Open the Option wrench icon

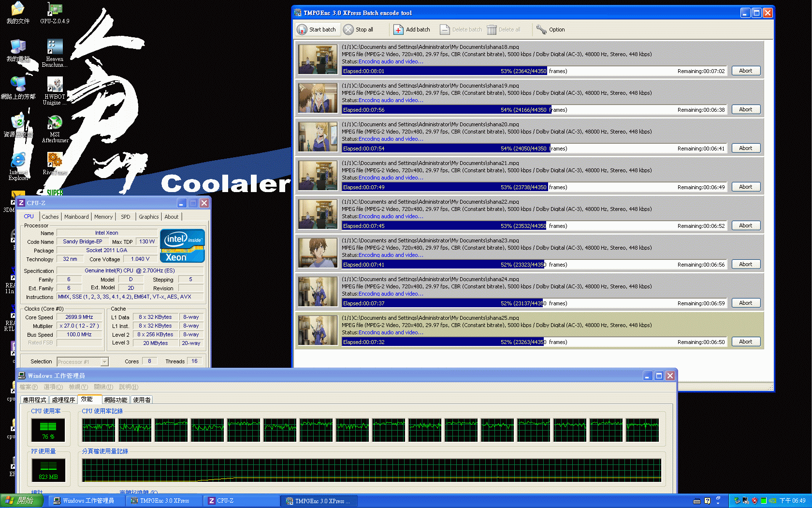coord(541,30)
